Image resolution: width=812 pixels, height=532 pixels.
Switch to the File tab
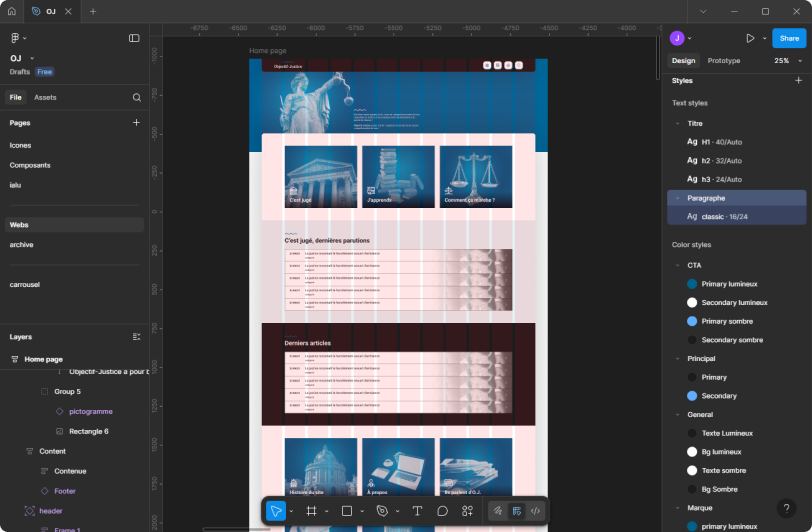point(16,97)
